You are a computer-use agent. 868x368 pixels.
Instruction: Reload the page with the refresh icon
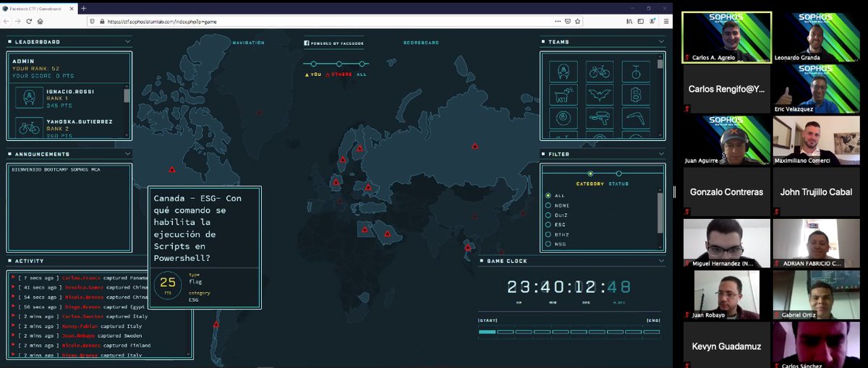pyautogui.click(x=28, y=22)
